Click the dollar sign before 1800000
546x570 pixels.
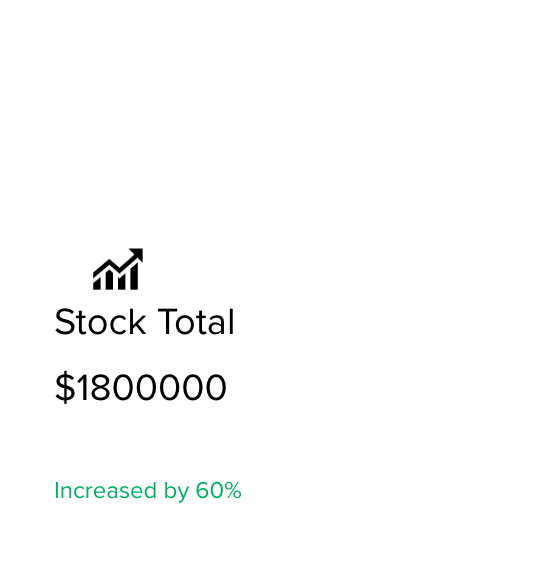pos(65,387)
